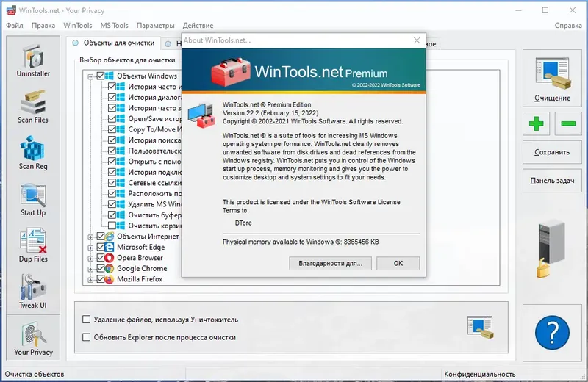Click the Mozilla Firefox icon in tree
588x382 pixels.
[109, 279]
